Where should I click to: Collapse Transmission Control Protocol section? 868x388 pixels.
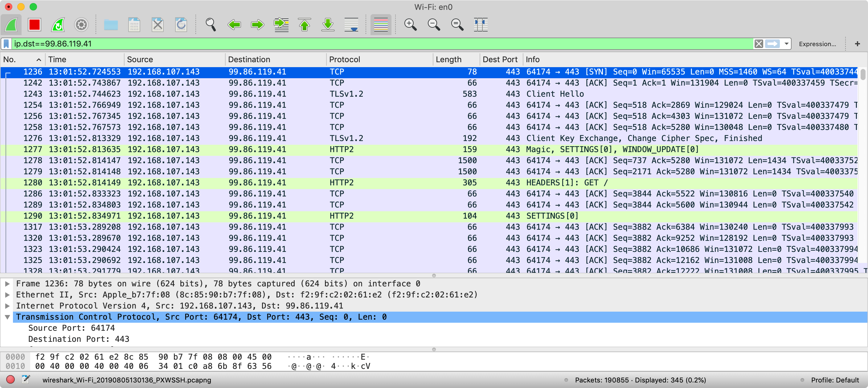point(7,317)
